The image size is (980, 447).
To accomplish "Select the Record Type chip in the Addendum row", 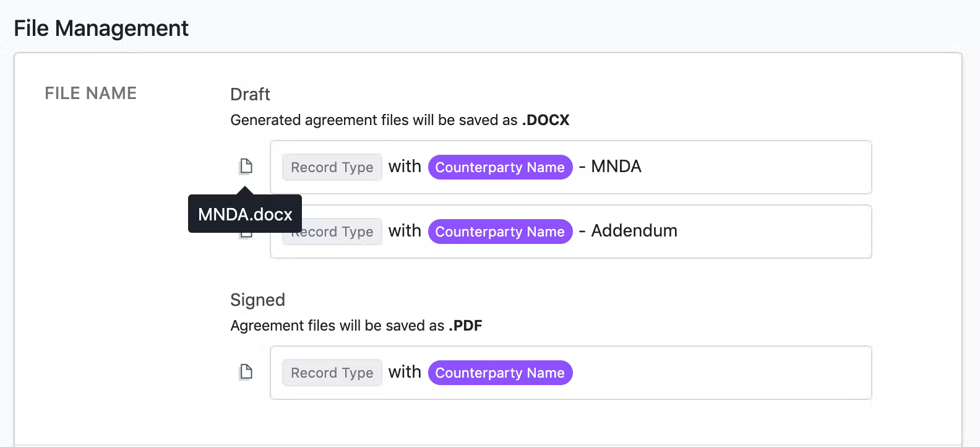I will (x=332, y=231).
